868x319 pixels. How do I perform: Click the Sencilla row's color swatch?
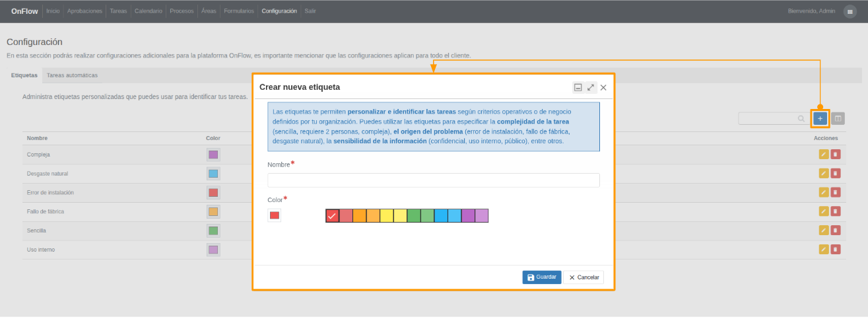213,230
